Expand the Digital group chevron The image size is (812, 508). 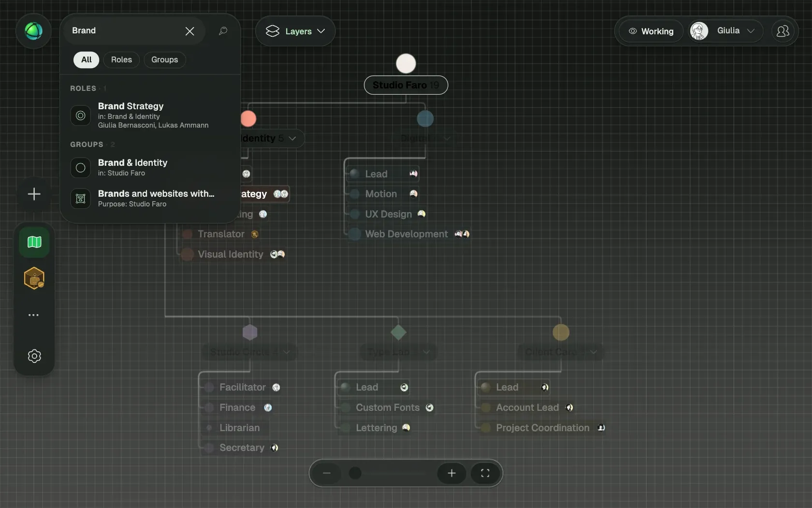coord(447,138)
